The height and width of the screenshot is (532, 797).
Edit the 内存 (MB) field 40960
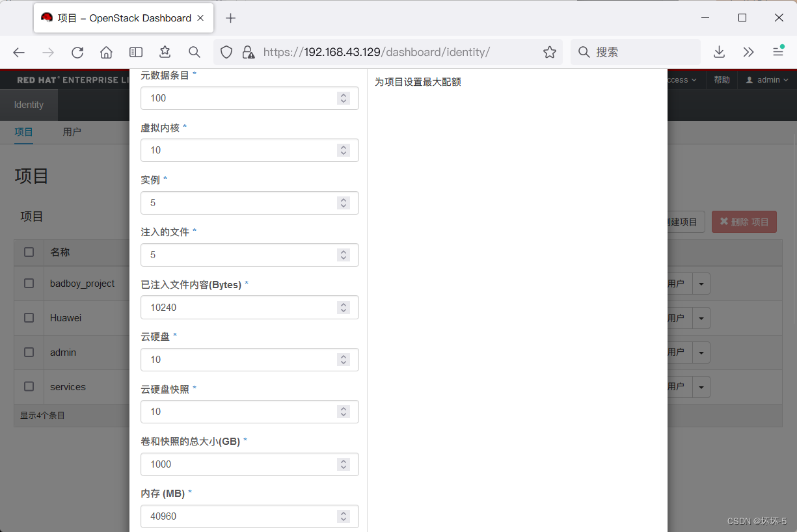point(250,516)
